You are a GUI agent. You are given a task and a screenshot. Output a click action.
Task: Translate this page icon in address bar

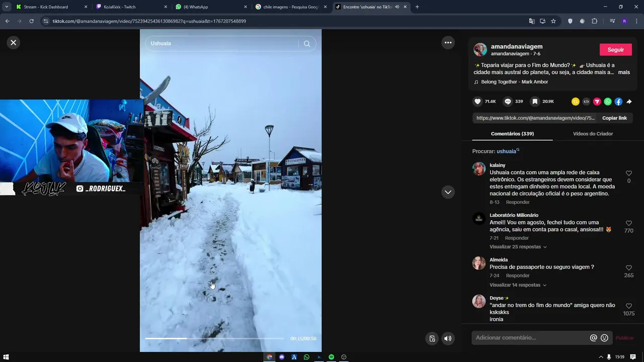[x=532, y=21]
